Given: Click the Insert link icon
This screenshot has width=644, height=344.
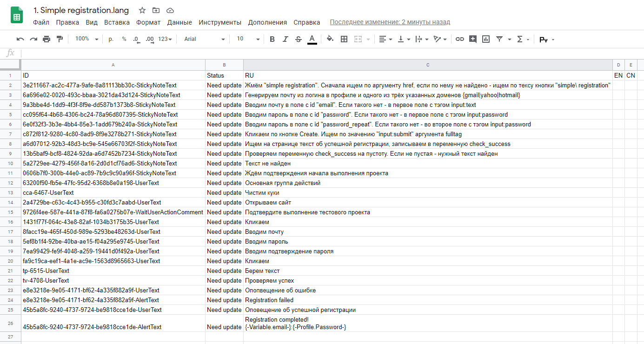Looking at the screenshot, I should [459, 39].
